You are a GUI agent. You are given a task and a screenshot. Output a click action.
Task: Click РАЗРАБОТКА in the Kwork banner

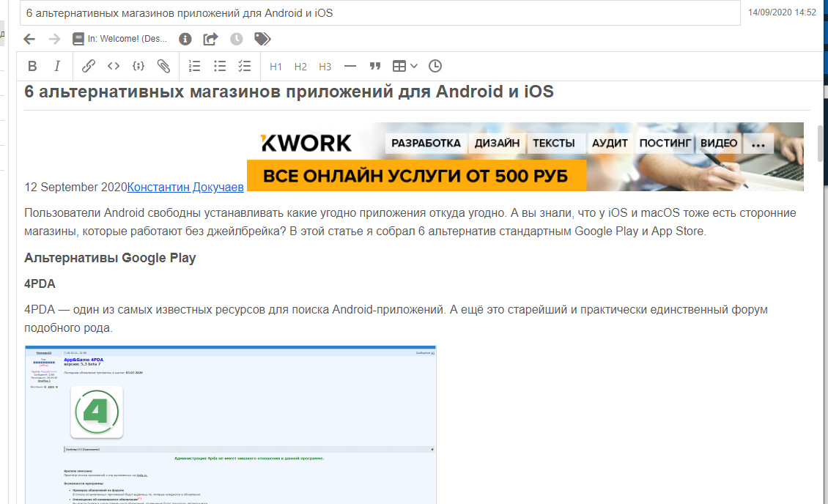426,143
